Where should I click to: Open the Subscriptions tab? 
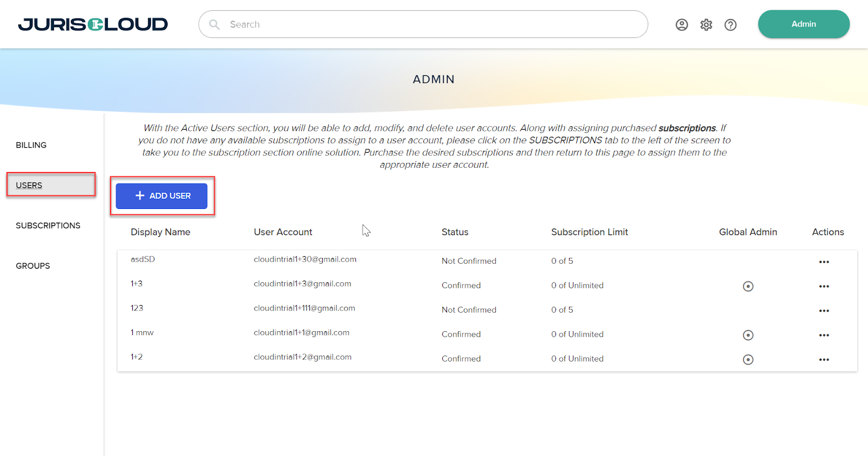click(x=48, y=225)
